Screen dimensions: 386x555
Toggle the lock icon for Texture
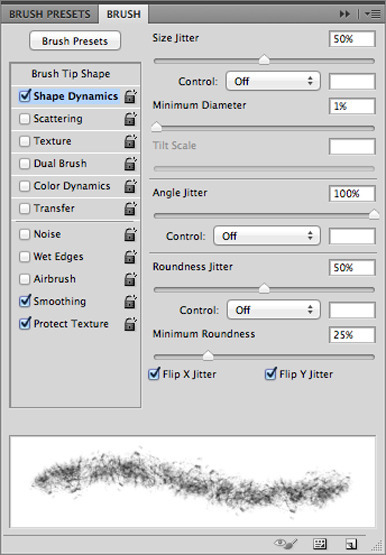click(131, 141)
